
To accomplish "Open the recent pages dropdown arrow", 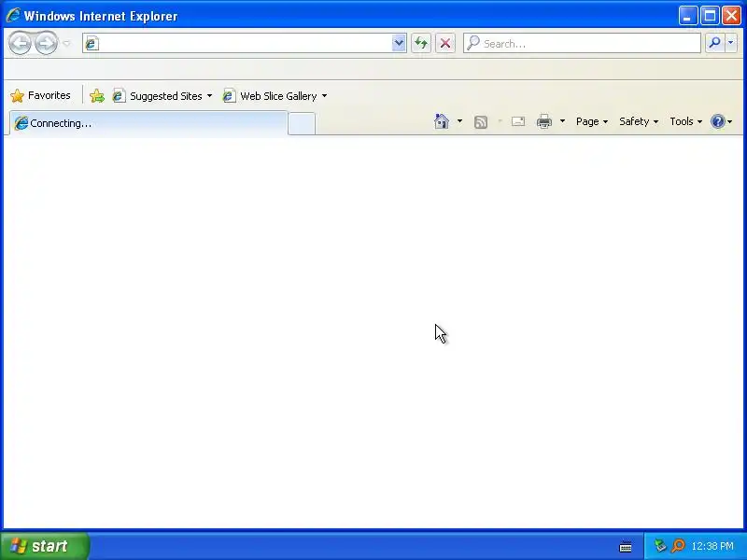I will [x=66, y=43].
